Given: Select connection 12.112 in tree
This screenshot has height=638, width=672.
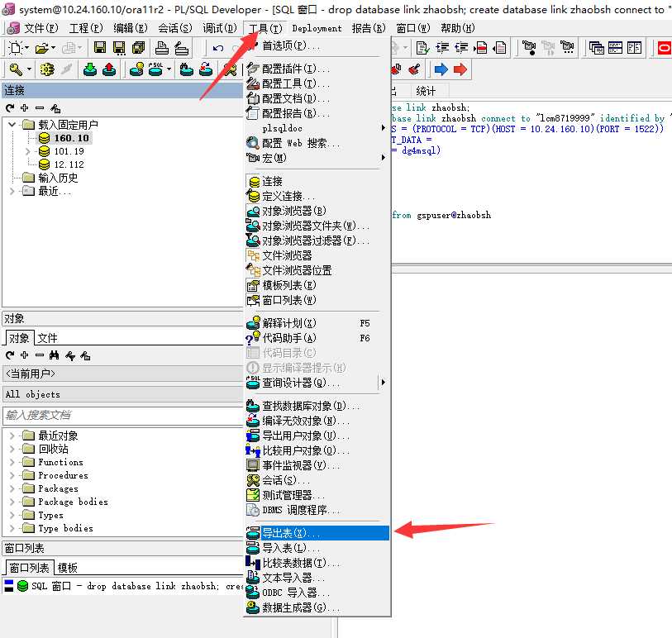Looking at the screenshot, I should [x=69, y=164].
